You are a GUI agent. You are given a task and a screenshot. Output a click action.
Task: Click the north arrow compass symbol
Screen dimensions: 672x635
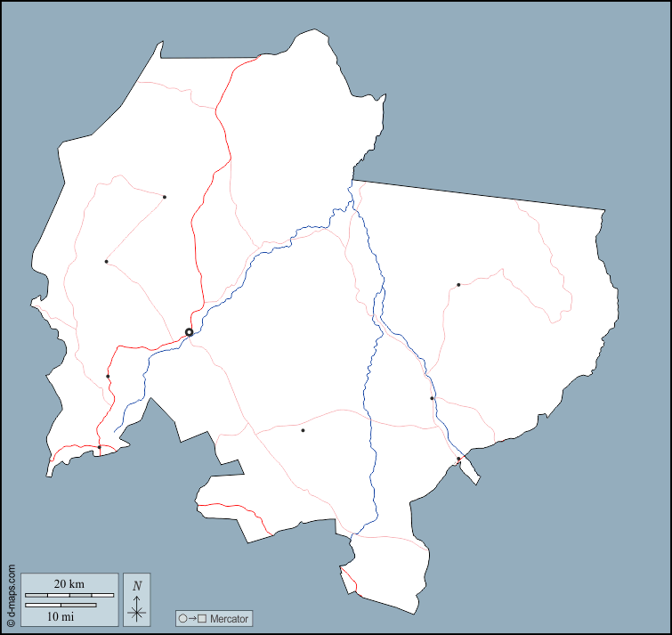click(x=136, y=608)
